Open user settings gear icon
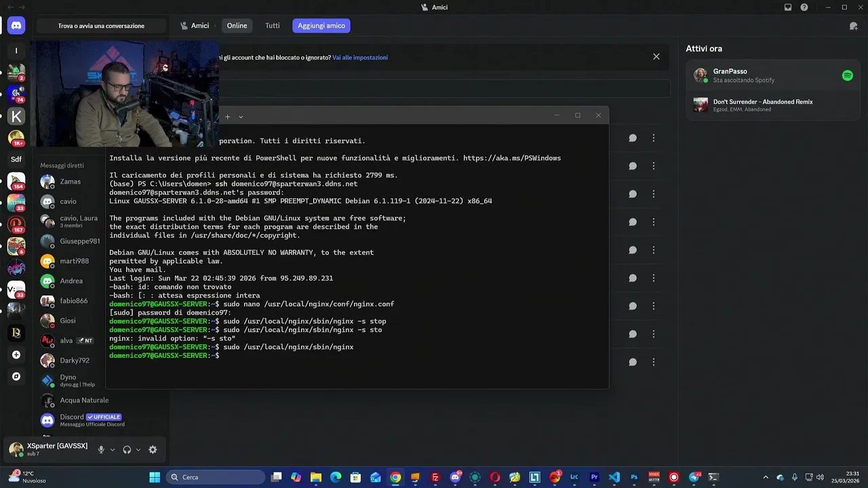The image size is (868, 488). coord(153,449)
